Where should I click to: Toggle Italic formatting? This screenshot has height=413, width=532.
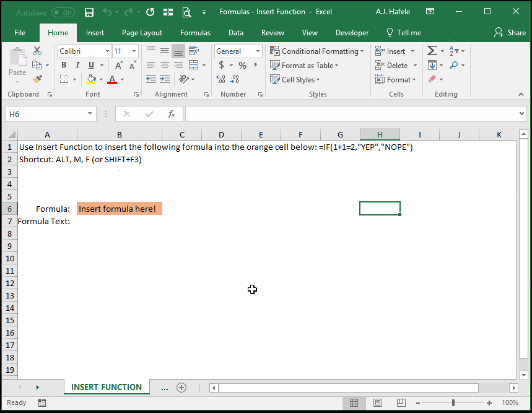77,65
